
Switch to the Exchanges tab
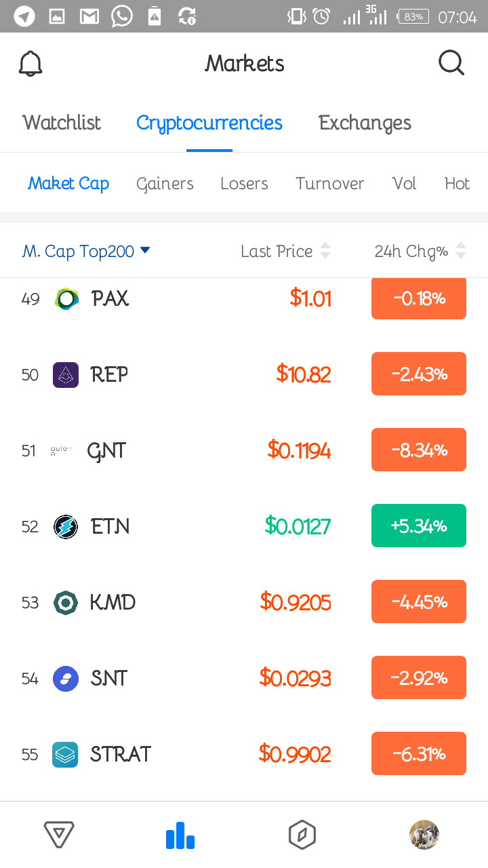(365, 123)
